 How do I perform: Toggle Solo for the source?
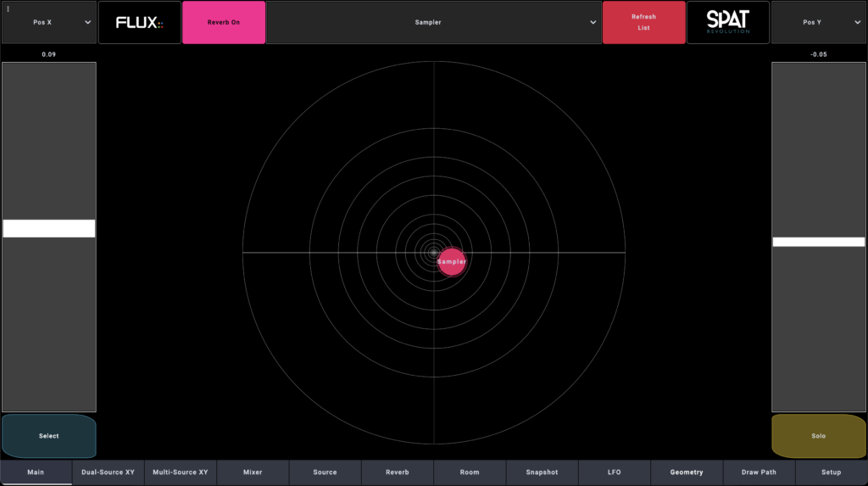(818, 436)
